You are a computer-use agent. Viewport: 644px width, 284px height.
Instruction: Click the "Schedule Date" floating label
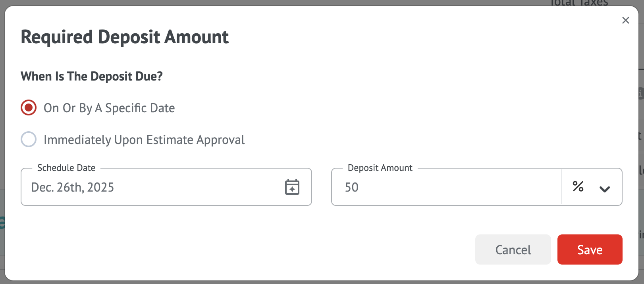click(x=66, y=168)
